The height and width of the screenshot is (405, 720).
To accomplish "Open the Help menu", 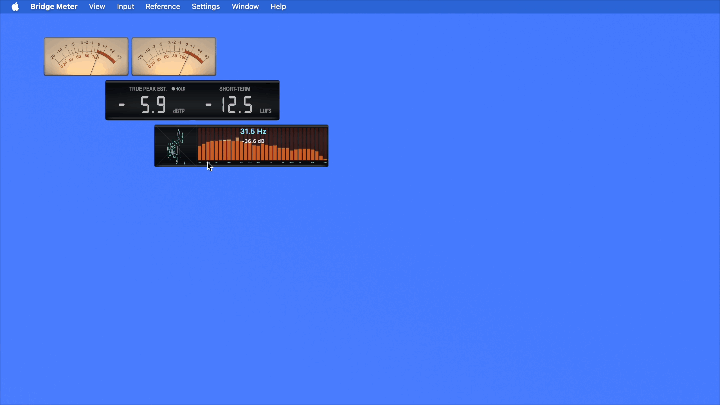I will point(278,6).
